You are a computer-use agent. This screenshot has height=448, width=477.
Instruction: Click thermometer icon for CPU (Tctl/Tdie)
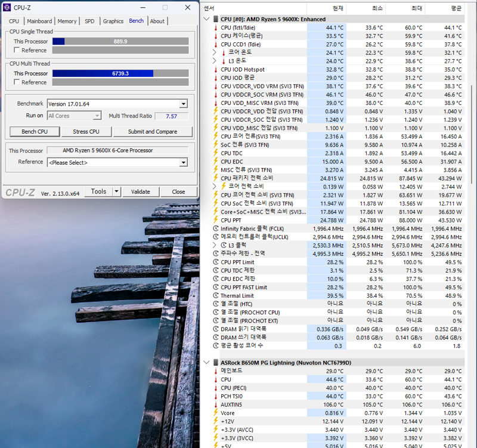click(216, 27)
